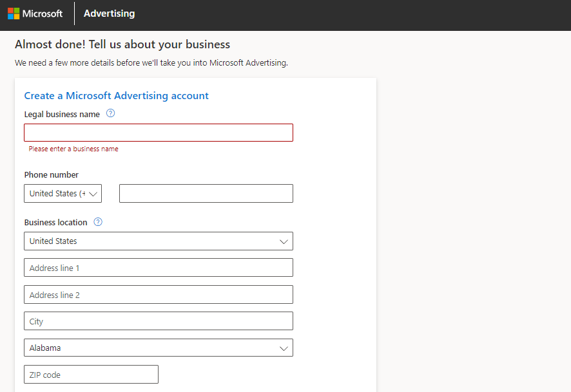Screen dimensions: 571x392
Task: Expand the Business location country dropdown
Action: (159, 241)
